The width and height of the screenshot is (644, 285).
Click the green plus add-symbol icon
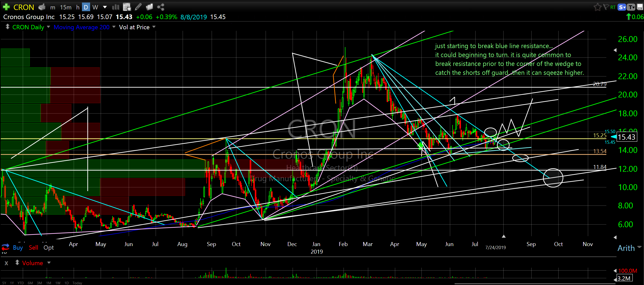pos(6,7)
